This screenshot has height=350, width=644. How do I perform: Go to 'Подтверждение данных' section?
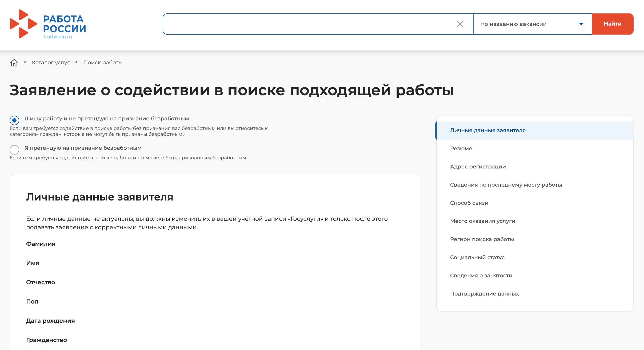pyautogui.click(x=484, y=293)
